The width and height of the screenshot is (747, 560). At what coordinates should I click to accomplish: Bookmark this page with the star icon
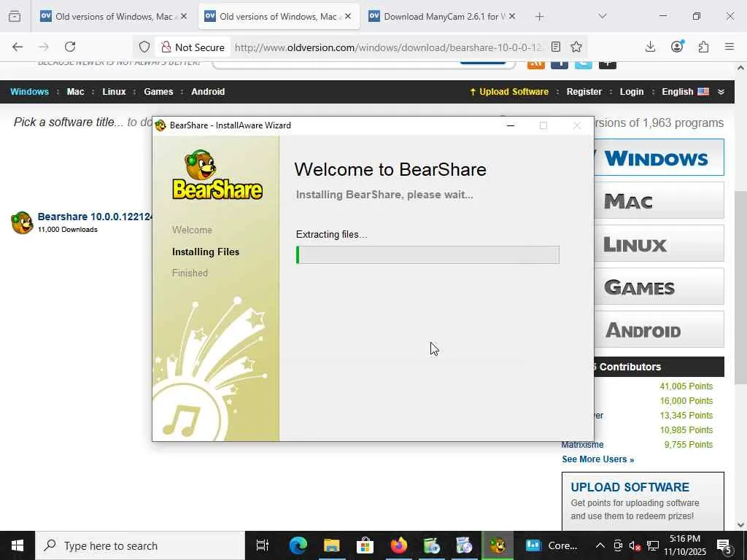coord(576,47)
